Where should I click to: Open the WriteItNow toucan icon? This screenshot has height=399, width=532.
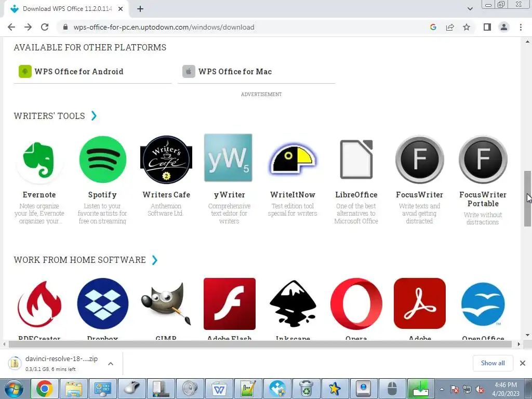292,159
